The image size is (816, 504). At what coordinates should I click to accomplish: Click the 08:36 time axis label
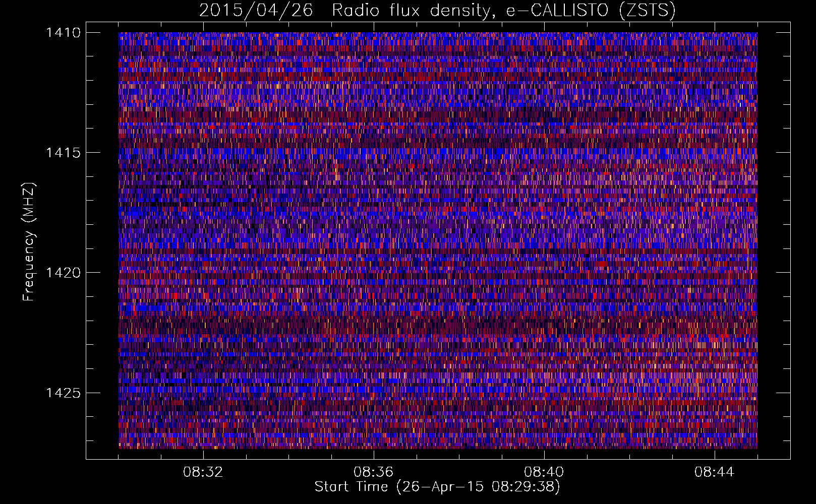click(x=373, y=472)
